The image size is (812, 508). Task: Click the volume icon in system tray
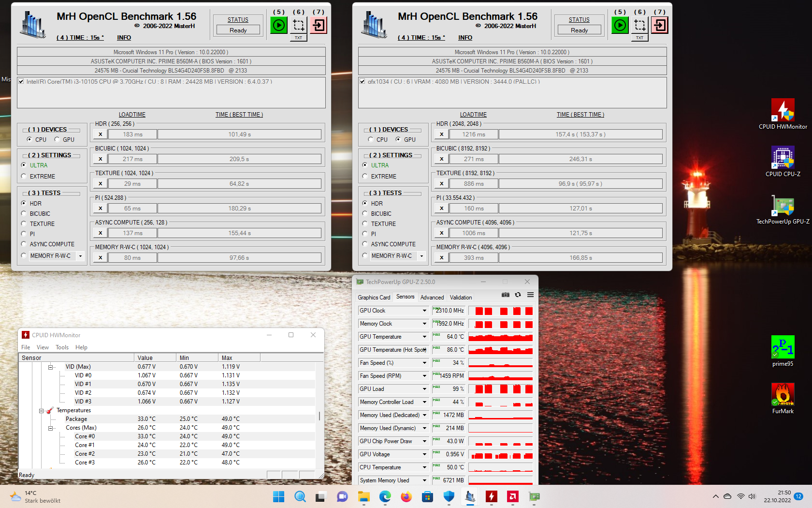(x=752, y=496)
